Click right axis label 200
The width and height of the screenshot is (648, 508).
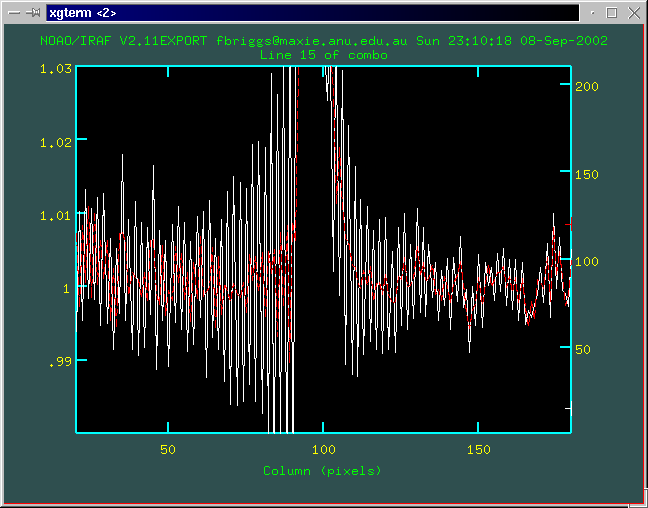[587, 86]
